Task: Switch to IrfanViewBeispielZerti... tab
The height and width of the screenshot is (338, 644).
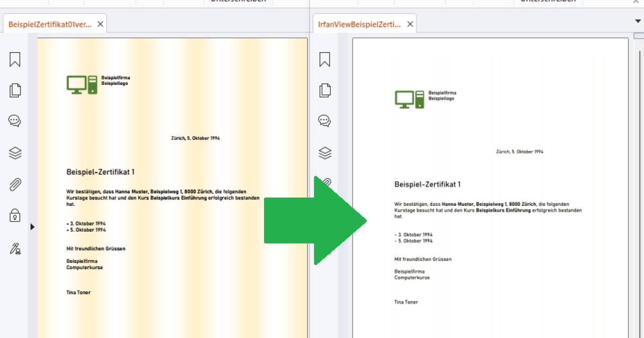Action: (359, 24)
